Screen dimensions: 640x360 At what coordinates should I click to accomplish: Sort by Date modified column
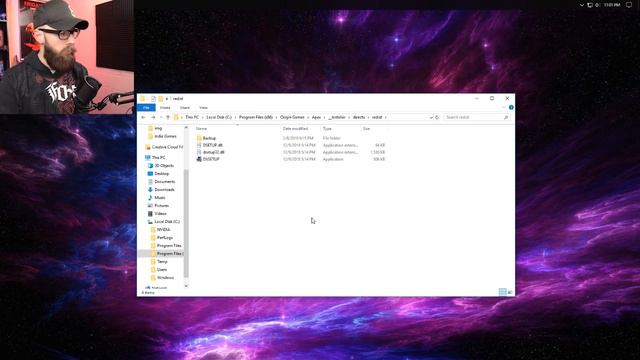tap(295, 129)
